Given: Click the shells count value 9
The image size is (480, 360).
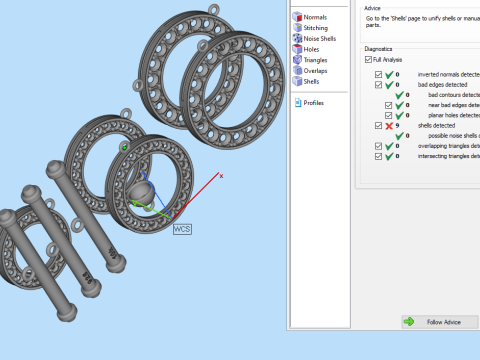Looking at the screenshot, I should click(397, 126).
